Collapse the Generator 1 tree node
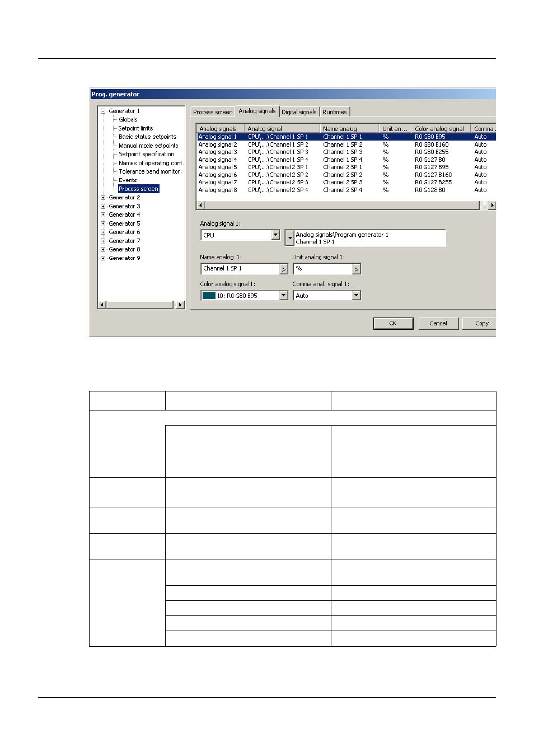This screenshot has width=534, height=756. (x=103, y=111)
